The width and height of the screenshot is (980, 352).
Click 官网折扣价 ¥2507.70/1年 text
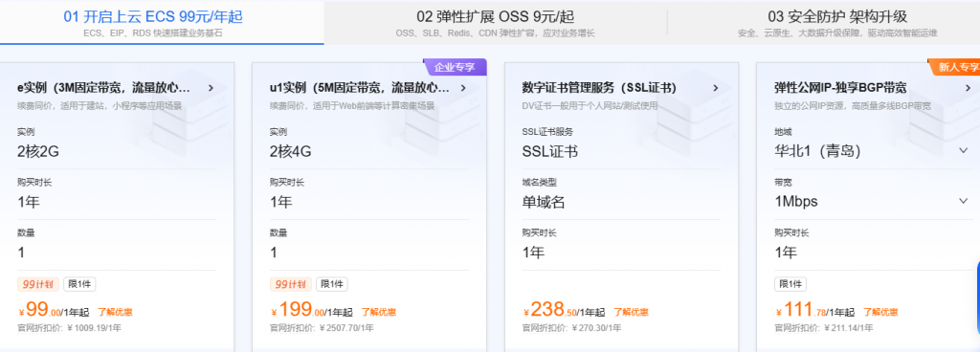tap(322, 327)
